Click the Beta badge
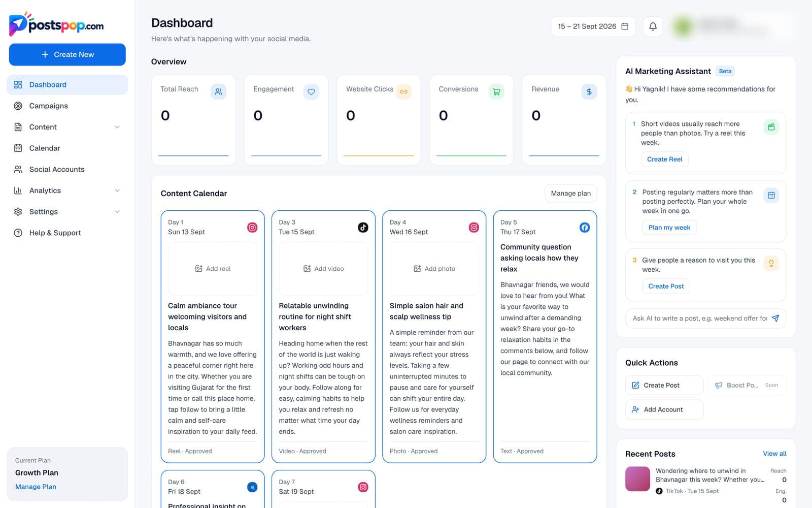Image resolution: width=812 pixels, height=508 pixels. (725, 71)
